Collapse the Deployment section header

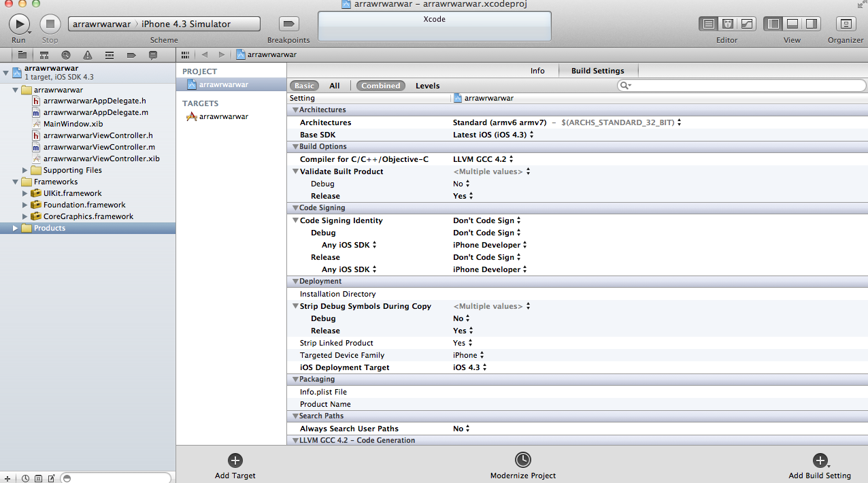pos(295,281)
